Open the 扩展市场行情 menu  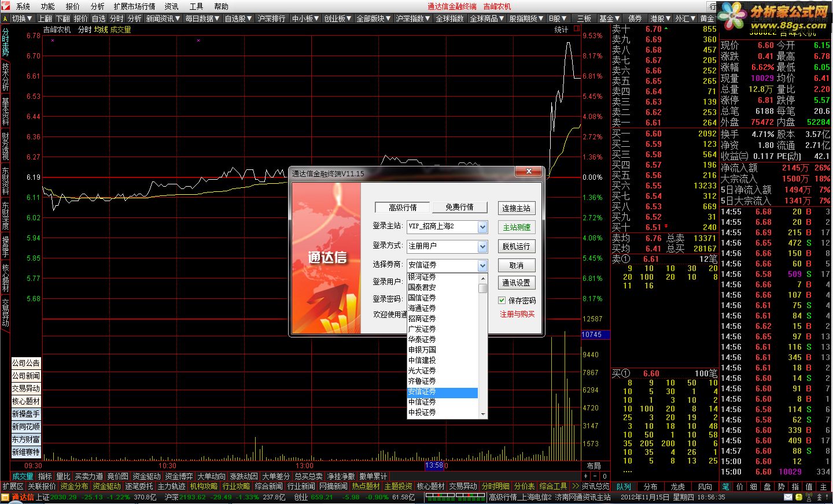click(x=134, y=6)
